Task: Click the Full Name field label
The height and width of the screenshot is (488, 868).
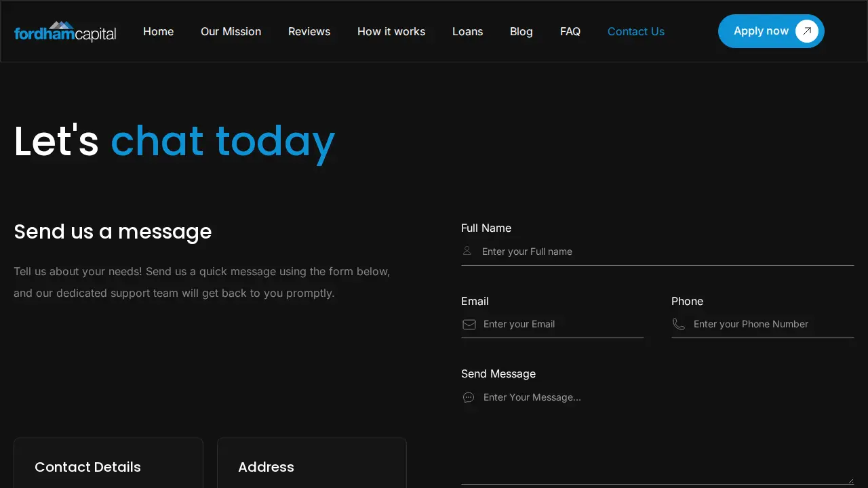Action: click(x=486, y=228)
